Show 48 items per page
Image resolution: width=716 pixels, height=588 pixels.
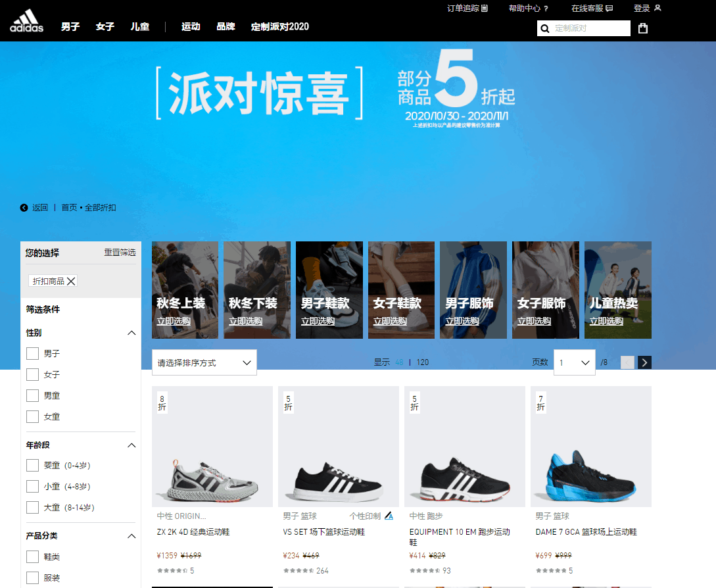pyautogui.click(x=400, y=362)
